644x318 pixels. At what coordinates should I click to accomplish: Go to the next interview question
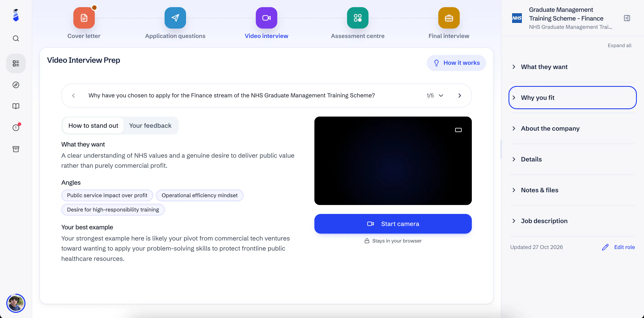(460, 96)
